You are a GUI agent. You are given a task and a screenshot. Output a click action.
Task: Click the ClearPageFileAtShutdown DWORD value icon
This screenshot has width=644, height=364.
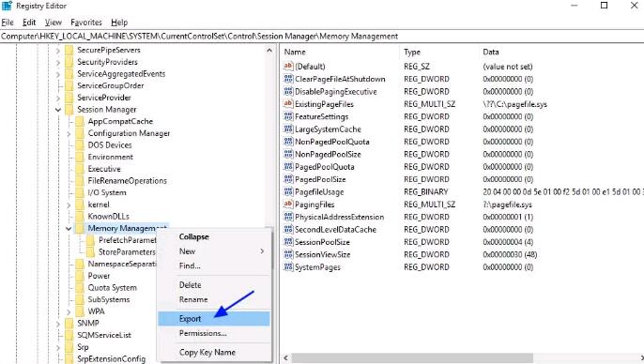click(288, 79)
